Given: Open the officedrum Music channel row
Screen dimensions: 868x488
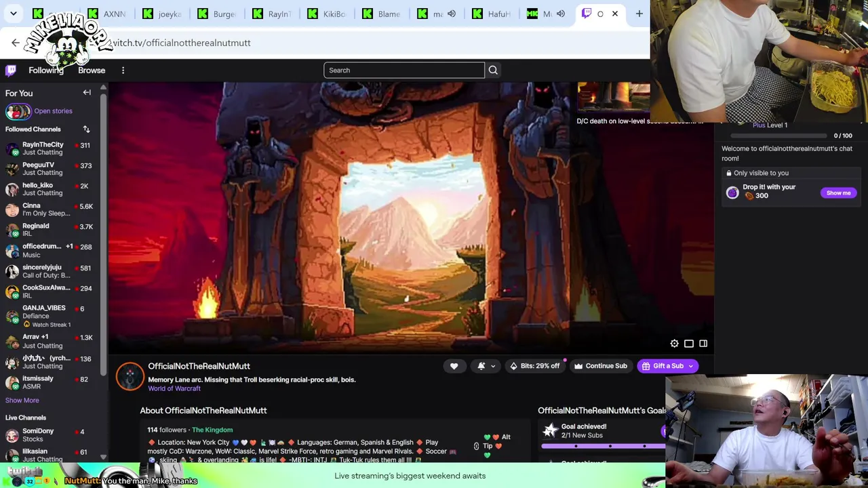Looking at the screenshot, I should click(52, 251).
